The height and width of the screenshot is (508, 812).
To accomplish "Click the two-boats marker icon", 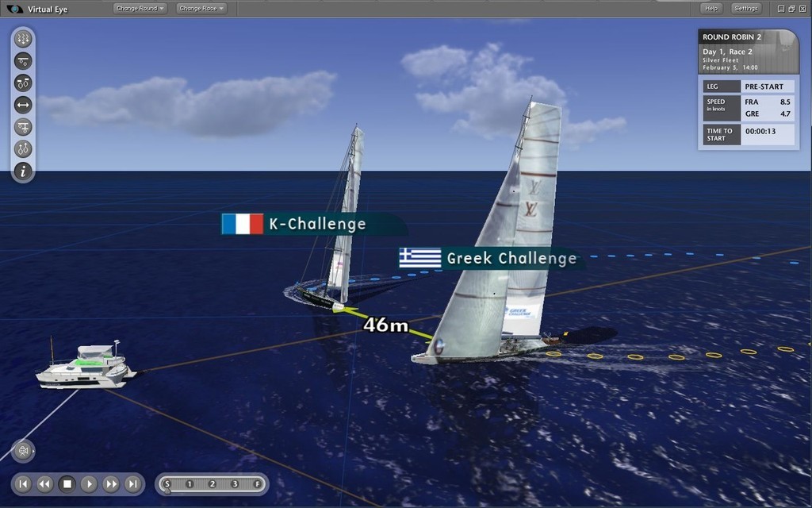I will click(23, 83).
